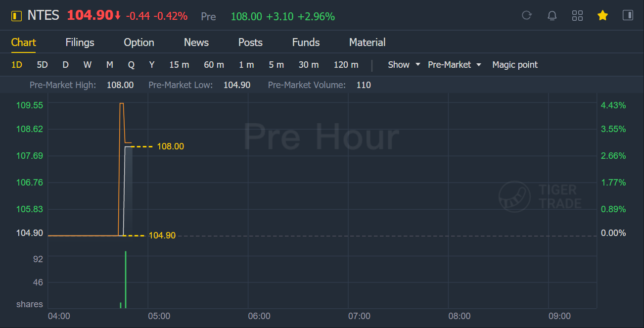
Task: Click the Magic point button
Action: [x=515, y=65]
